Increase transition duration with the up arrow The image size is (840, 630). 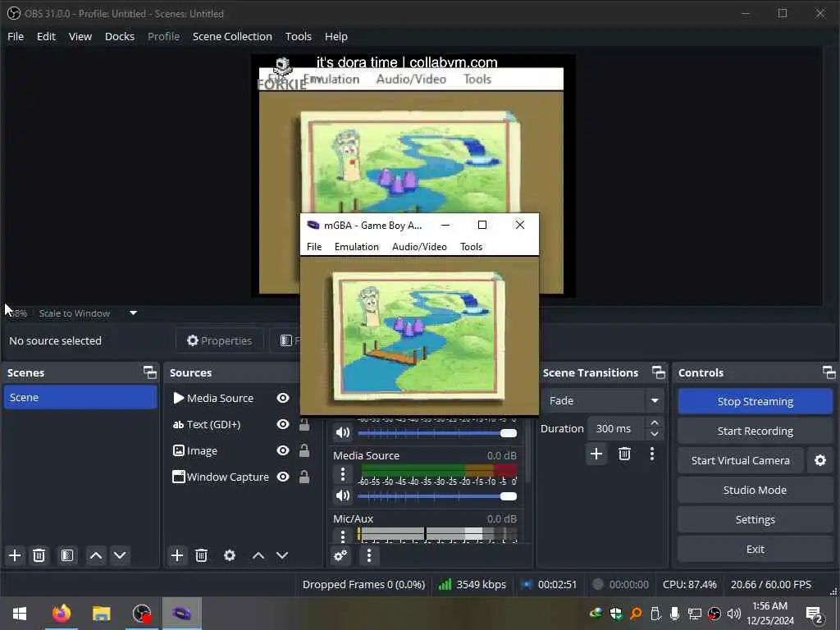(x=655, y=423)
